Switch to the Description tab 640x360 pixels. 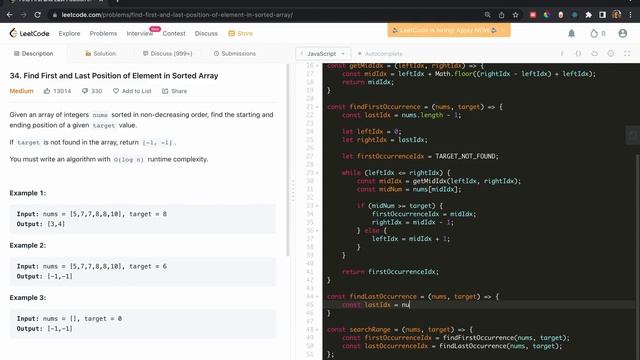(33, 53)
